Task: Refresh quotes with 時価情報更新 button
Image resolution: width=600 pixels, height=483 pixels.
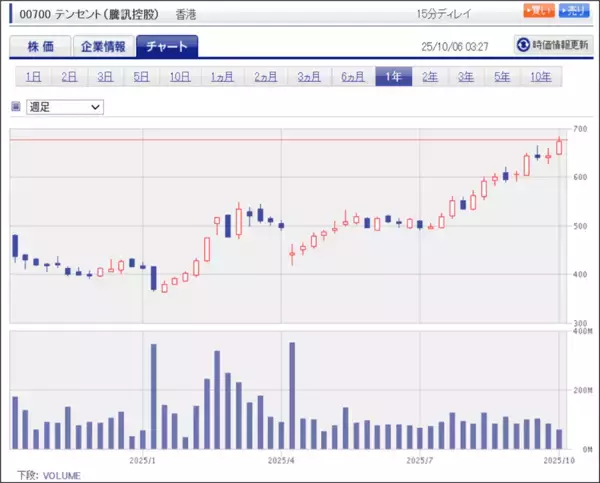Action: (551, 46)
